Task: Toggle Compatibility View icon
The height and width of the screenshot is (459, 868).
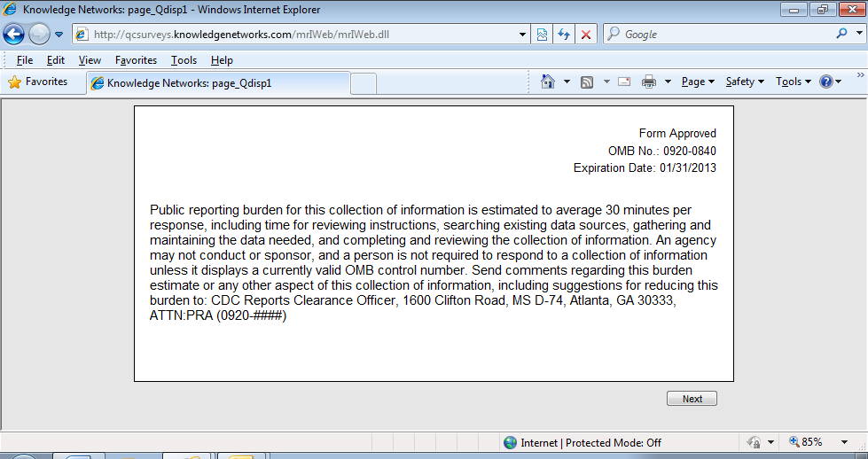Action: tap(542, 35)
